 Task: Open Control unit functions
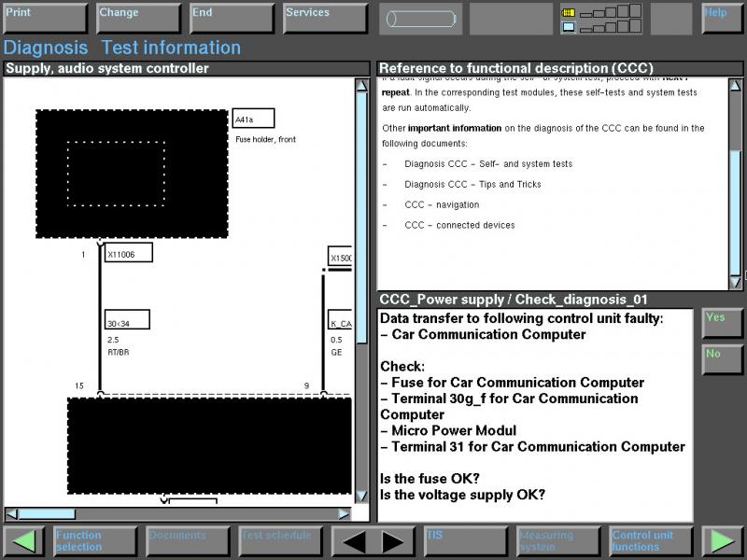[x=652, y=541]
